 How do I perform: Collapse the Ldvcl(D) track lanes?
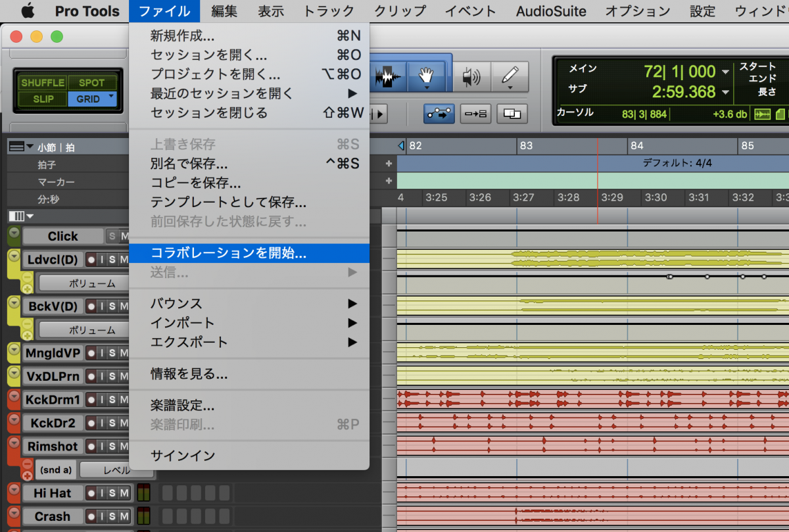click(x=14, y=256)
